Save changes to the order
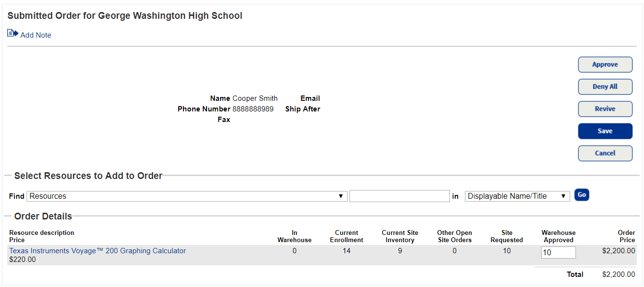Screen dimensions: 644x287 [x=605, y=131]
